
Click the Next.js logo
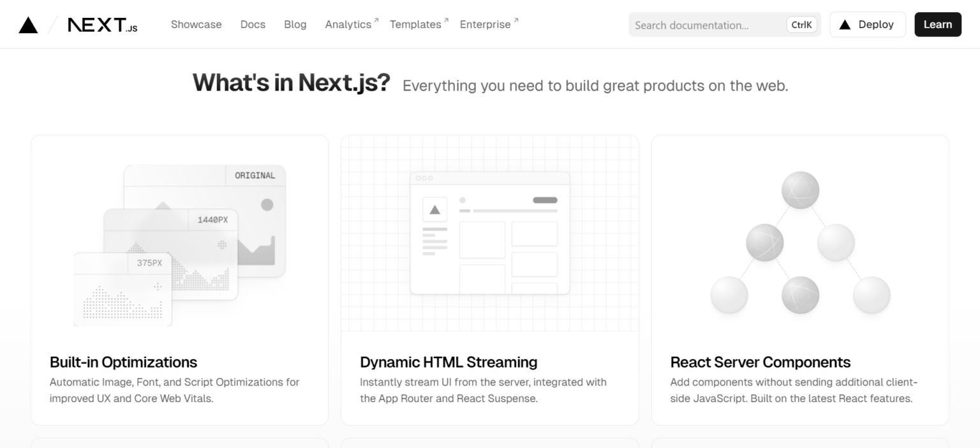103,25
